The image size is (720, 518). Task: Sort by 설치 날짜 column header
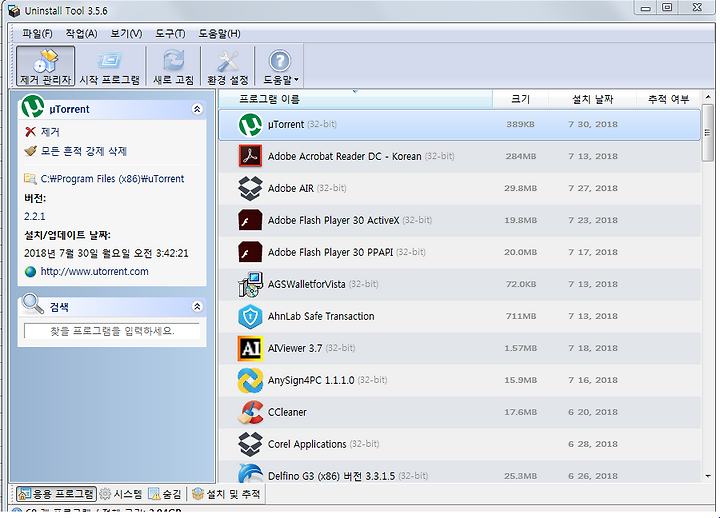click(592, 99)
